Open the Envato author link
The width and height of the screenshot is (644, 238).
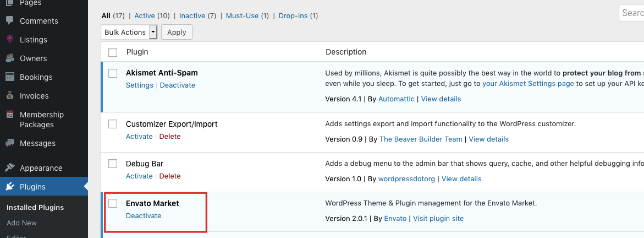tap(395, 218)
